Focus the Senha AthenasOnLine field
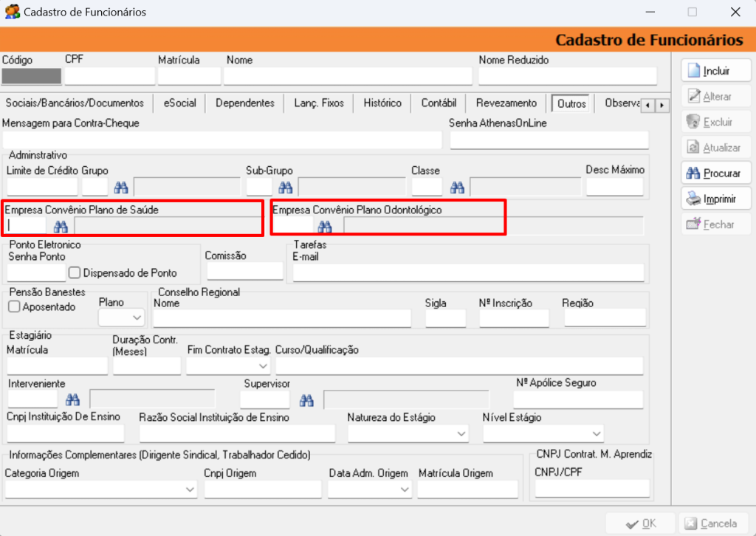Image resolution: width=756 pixels, height=536 pixels. [x=549, y=140]
